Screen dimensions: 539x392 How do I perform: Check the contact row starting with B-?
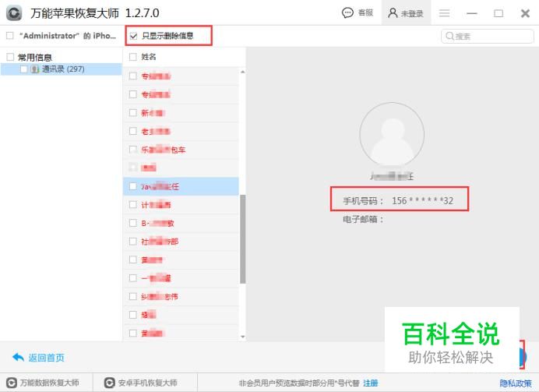pyautogui.click(x=132, y=223)
